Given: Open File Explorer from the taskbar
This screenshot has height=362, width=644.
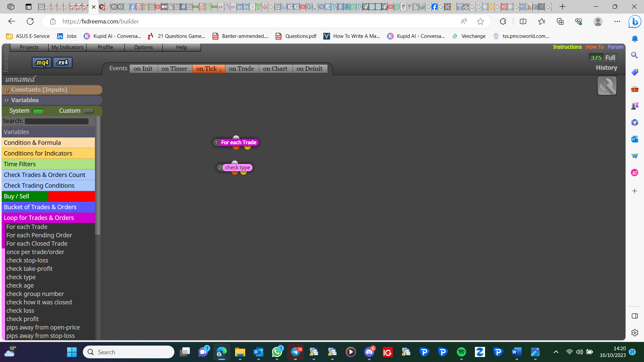Looking at the screenshot, I should point(240,352).
